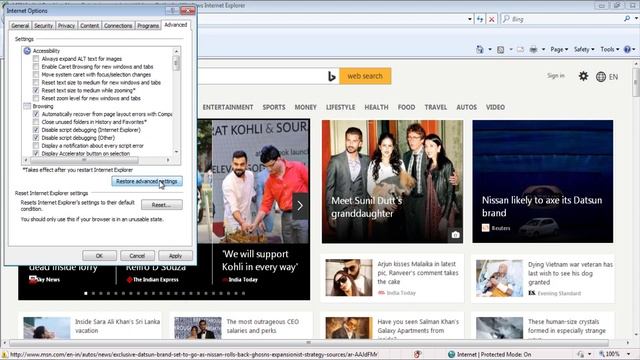Uncheck Disable script debugging (Internet Explorer)
Screen dimensions: 640x360
36,130
